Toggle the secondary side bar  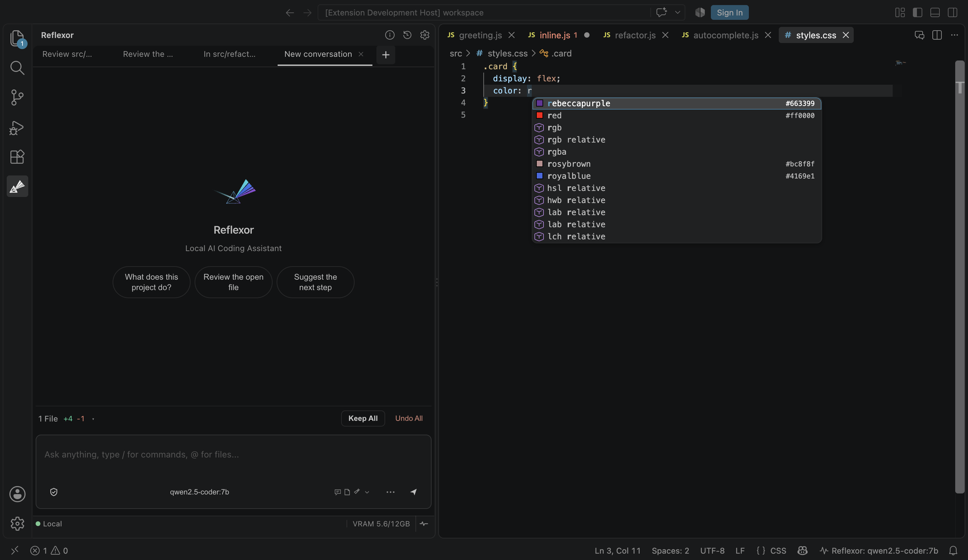click(952, 12)
